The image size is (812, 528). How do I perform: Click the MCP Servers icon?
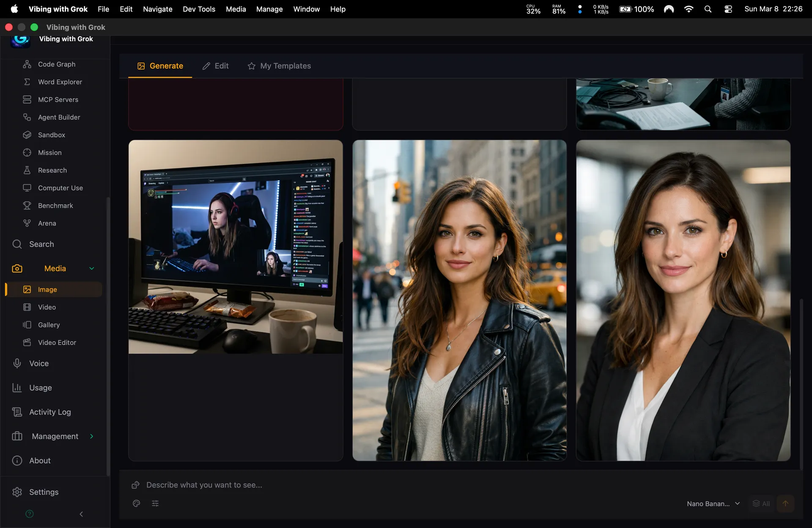click(27, 99)
